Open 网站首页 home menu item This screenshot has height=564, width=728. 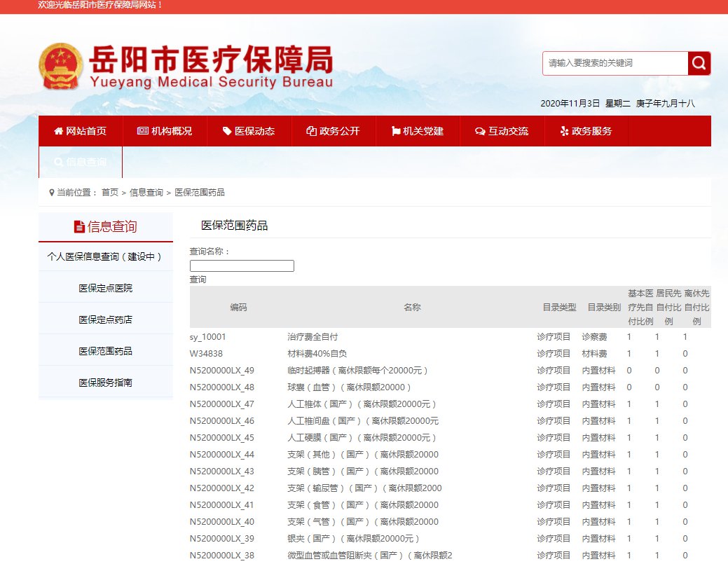click(81, 131)
